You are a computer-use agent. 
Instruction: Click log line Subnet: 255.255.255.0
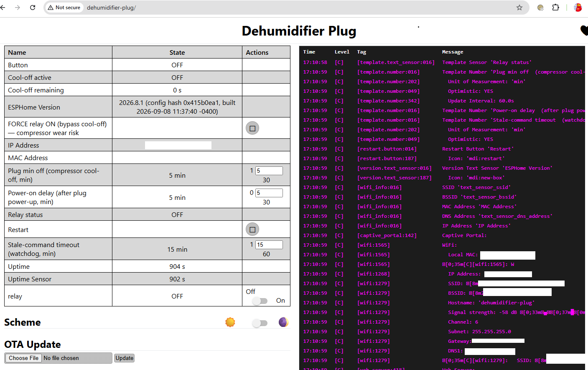[x=479, y=332]
